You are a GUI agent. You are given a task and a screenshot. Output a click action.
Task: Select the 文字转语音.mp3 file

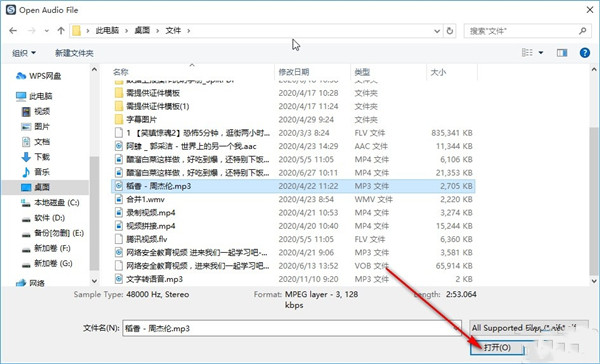(293, 279)
